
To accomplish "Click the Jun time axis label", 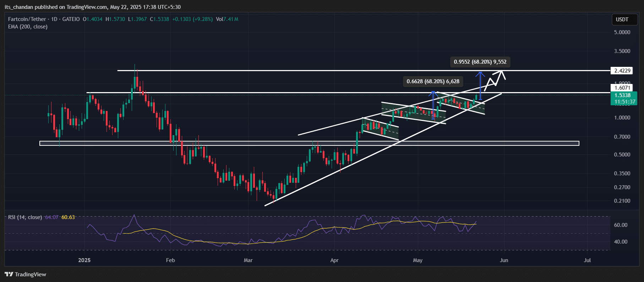I will click(504, 260).
